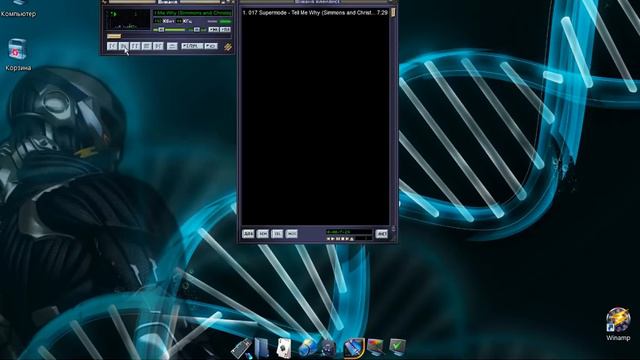Viewport: 640px width, 360px height.
Task: Select the Компьютер desktop icon
Action: (18, 9)
